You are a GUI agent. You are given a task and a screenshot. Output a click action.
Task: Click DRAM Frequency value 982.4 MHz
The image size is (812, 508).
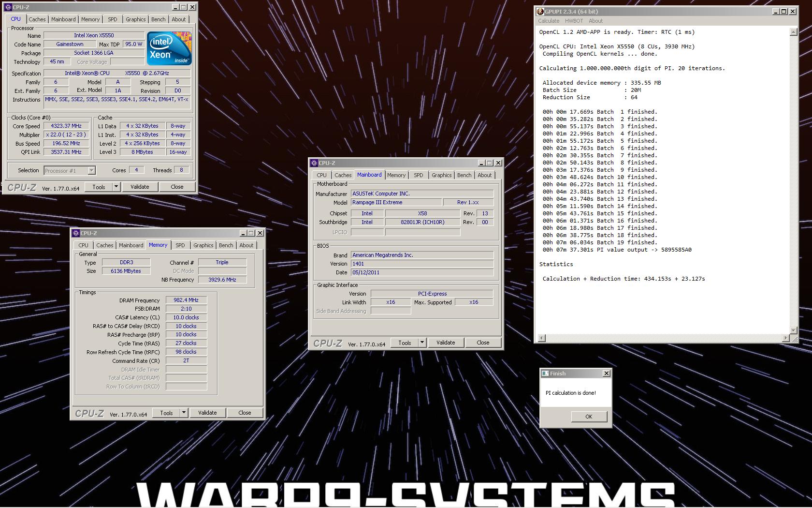[x=186, y=300]
